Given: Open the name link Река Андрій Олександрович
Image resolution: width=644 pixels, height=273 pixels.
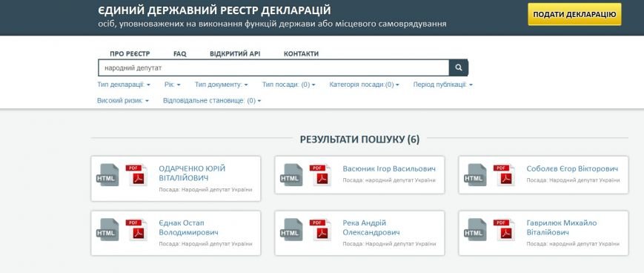Looking at the screenshot, I should coord(371,228).
